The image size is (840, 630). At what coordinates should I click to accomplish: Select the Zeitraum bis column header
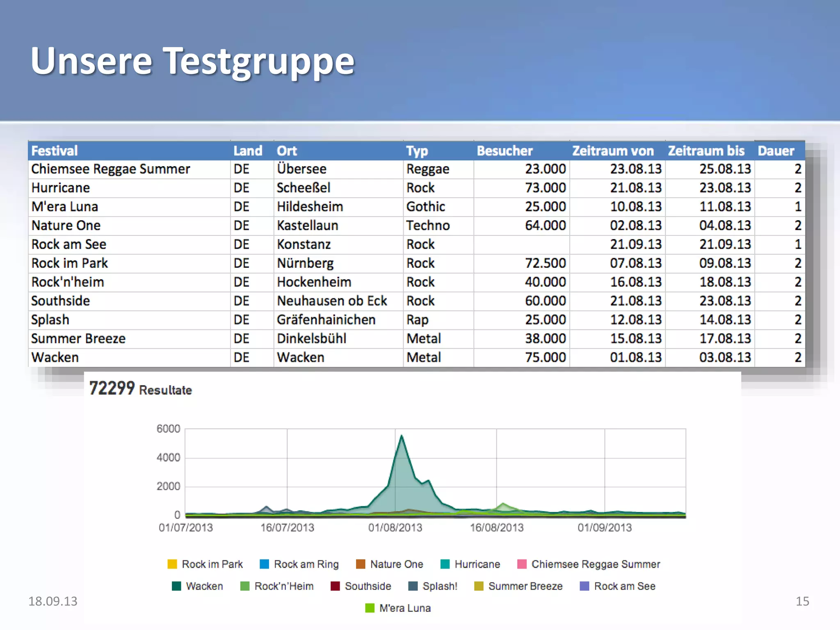[710, 151]
